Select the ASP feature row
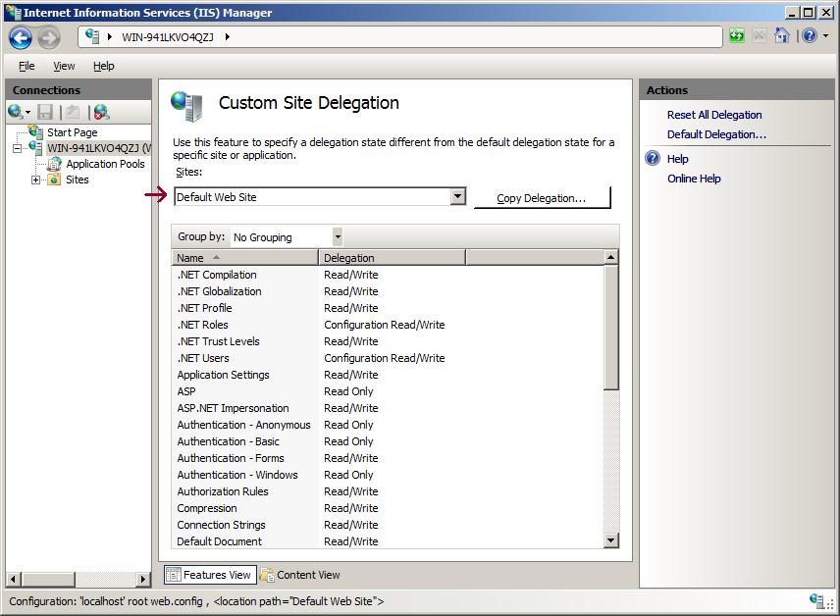 (x=388, y=391)
